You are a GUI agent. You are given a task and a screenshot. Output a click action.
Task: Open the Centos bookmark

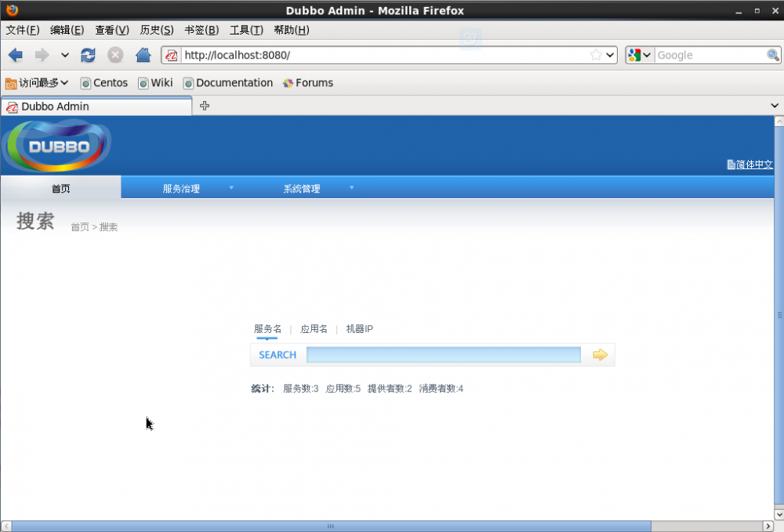point(103,82)
